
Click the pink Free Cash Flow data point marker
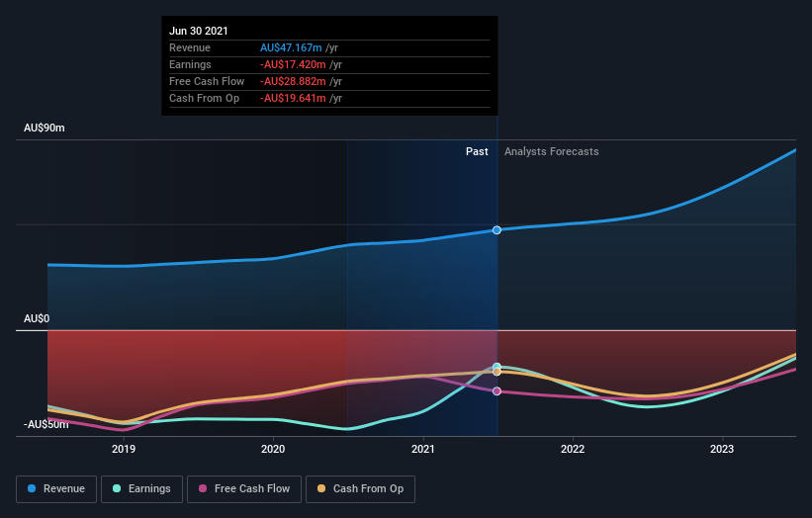coord(496,391)
